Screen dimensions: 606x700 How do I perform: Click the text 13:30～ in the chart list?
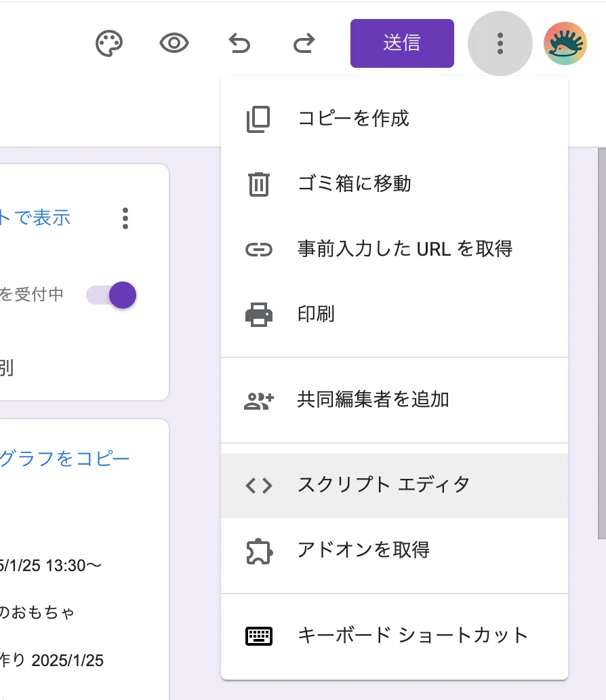74,566
